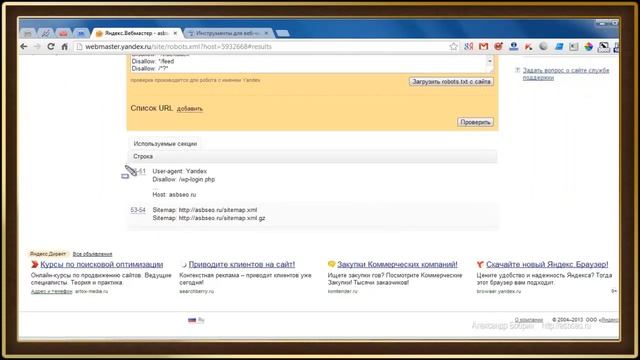Click the colorful pinwheel extension icon
Screen dimensions: 640x360
click(588, 47)
